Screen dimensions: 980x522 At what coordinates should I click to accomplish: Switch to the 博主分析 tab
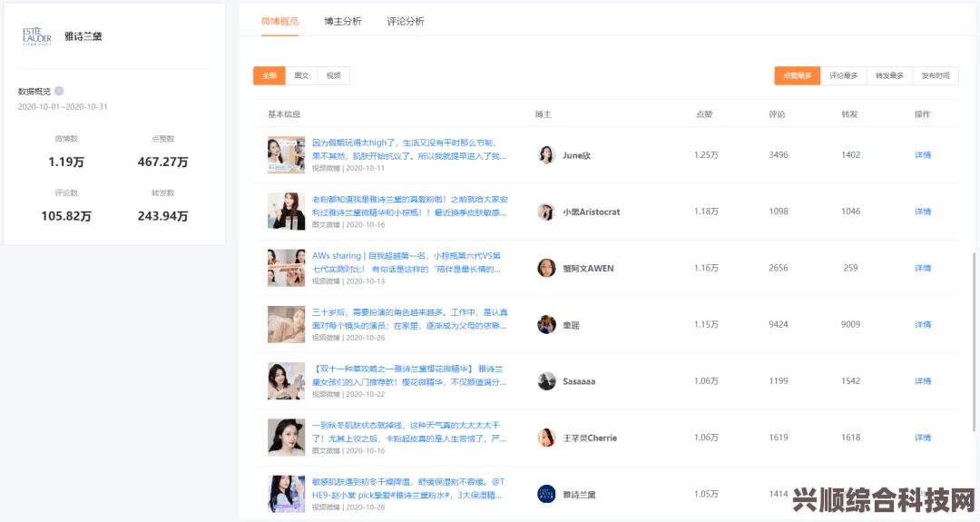pos(342,21)
